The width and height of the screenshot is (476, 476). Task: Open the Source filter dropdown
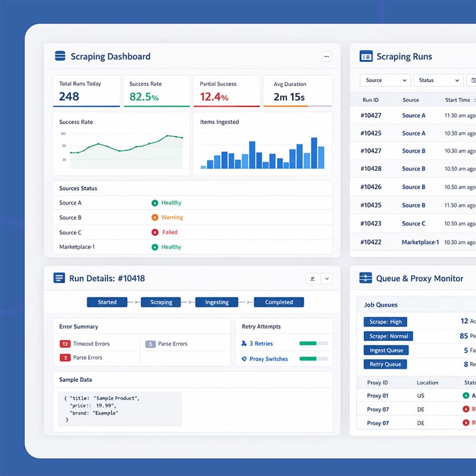(385, 80)
